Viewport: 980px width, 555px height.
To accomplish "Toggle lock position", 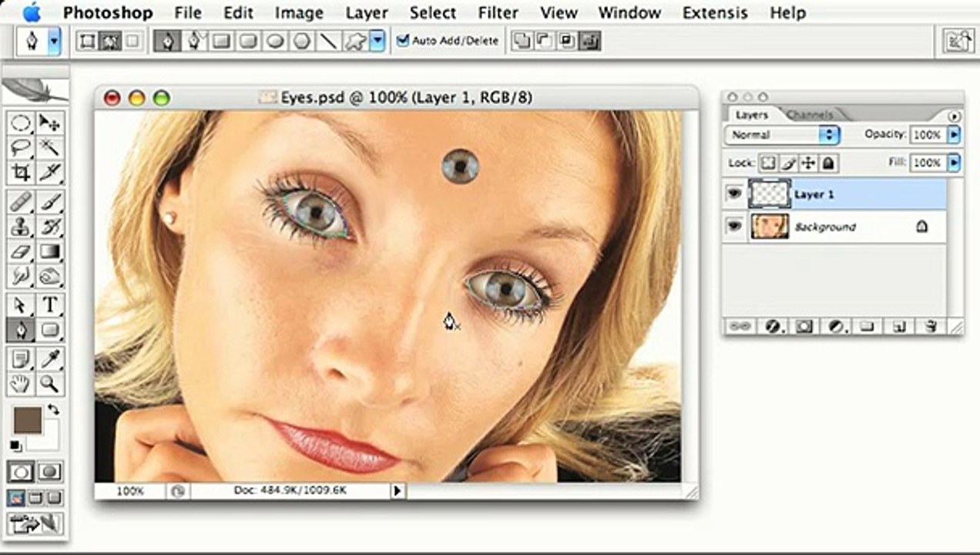I will coord(808,163).
